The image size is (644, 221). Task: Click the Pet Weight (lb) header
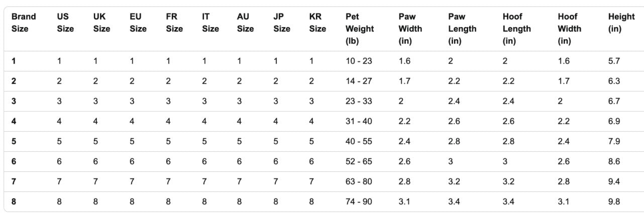click(360, 29)
